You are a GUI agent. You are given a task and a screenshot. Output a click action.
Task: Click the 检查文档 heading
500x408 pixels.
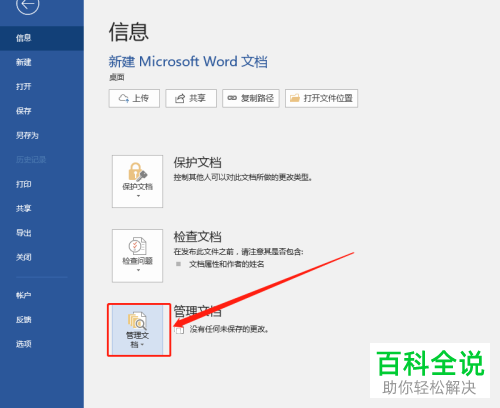[x=197, y=237]
